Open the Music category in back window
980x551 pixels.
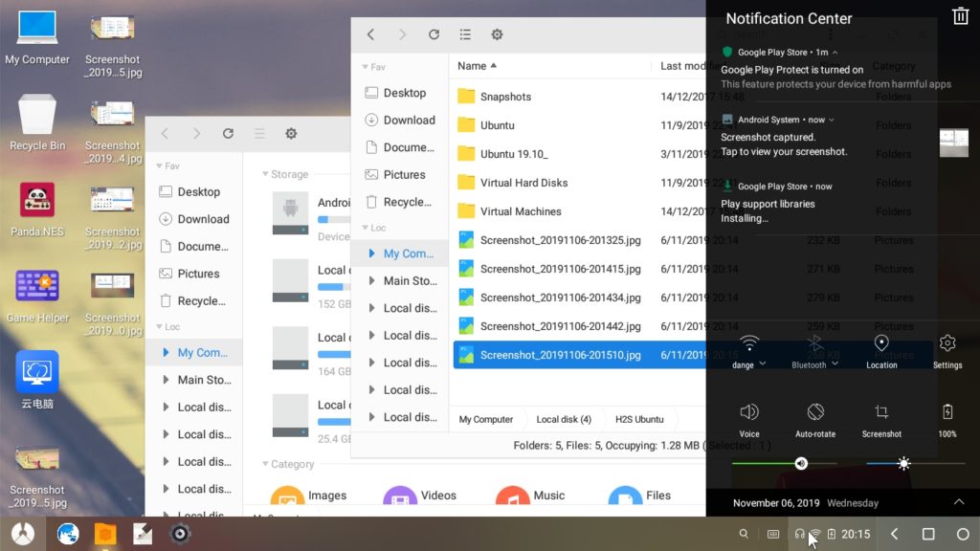coord(530,497)
